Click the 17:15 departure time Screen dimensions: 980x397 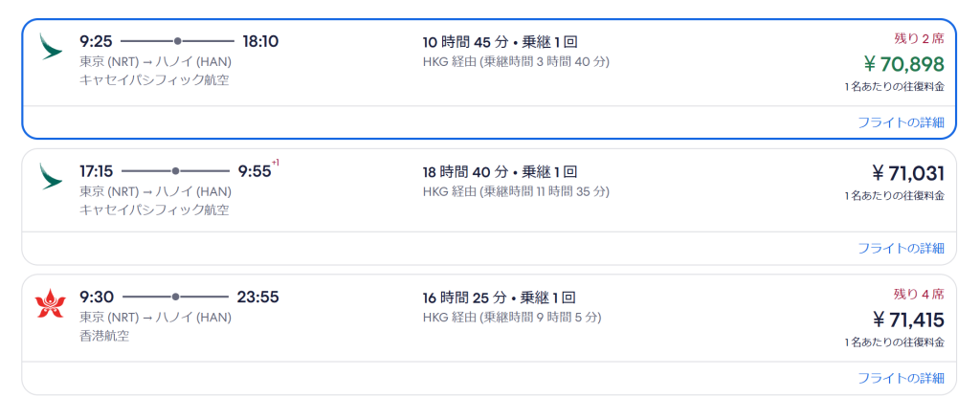[x=97, y=171]
